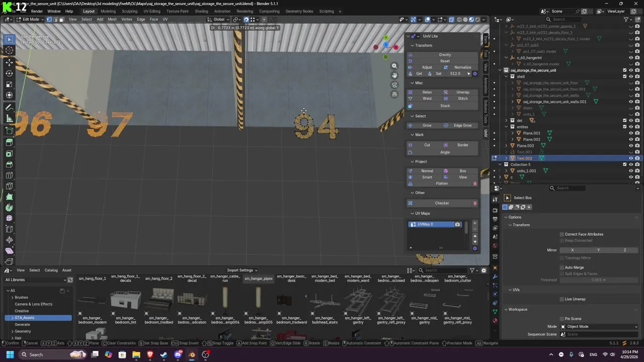This screenshot has height=362, width=644.
Task: Select the Measure tool
Action: tap(9, 119)
